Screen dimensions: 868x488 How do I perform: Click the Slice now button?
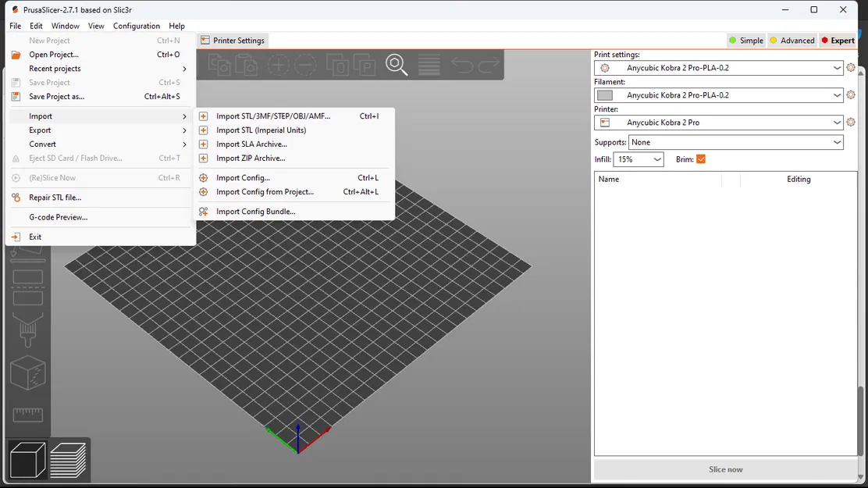pyautogui.click(x=726, y=469)
